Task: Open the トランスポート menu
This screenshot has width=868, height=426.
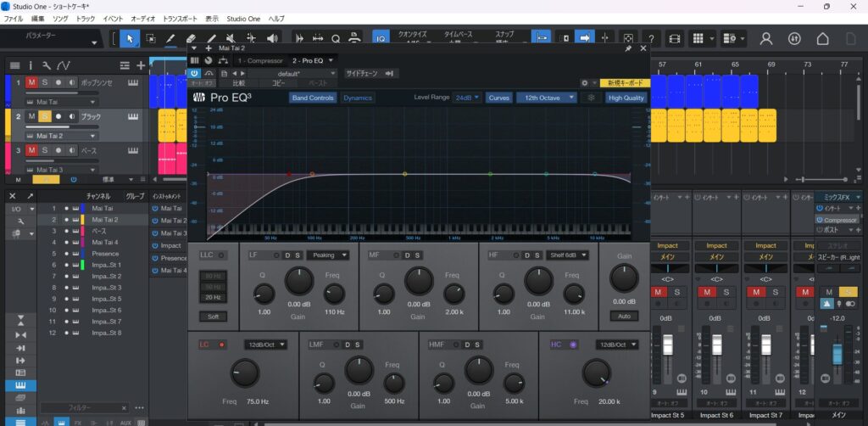Action: pyautogui.click(x=180, y=19)
